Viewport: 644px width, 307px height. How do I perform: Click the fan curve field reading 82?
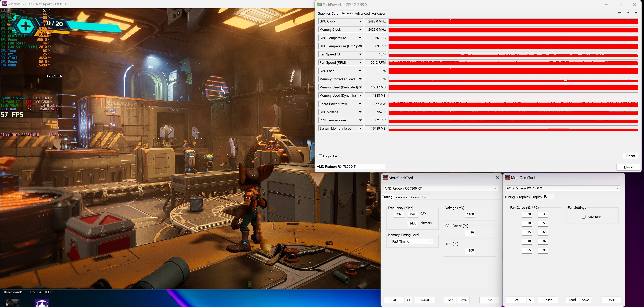(x=543, y=241)
